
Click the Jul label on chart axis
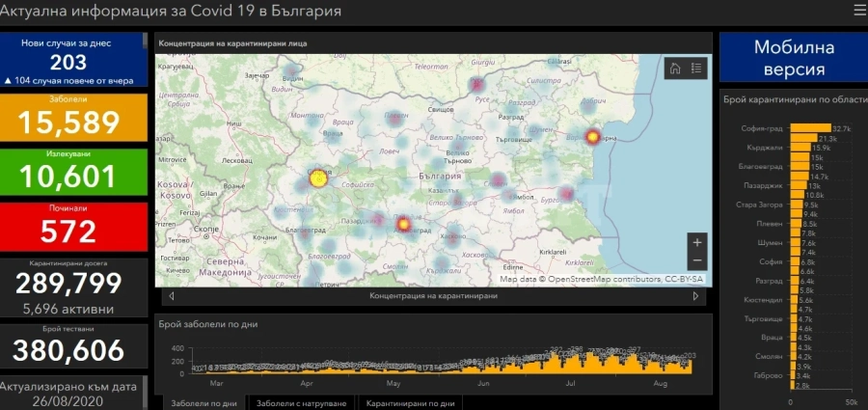click(572, 383)
